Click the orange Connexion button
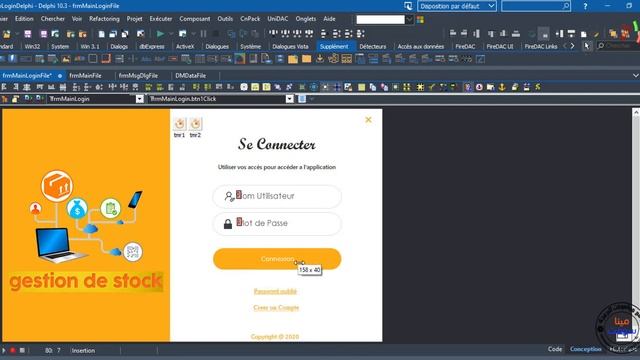This screenshot has height=360, width=640. 277,259
